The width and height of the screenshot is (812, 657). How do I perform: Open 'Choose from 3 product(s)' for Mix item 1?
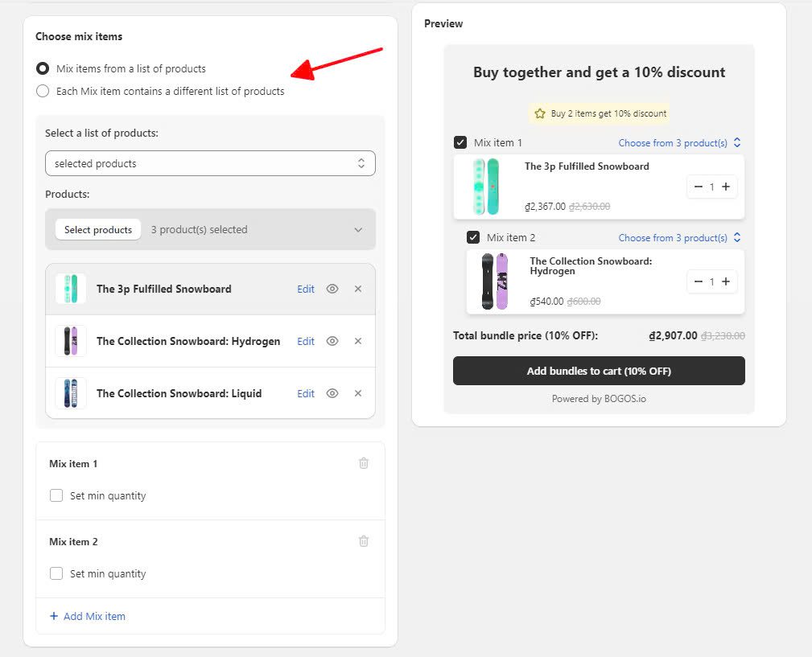tap(679, 143)
